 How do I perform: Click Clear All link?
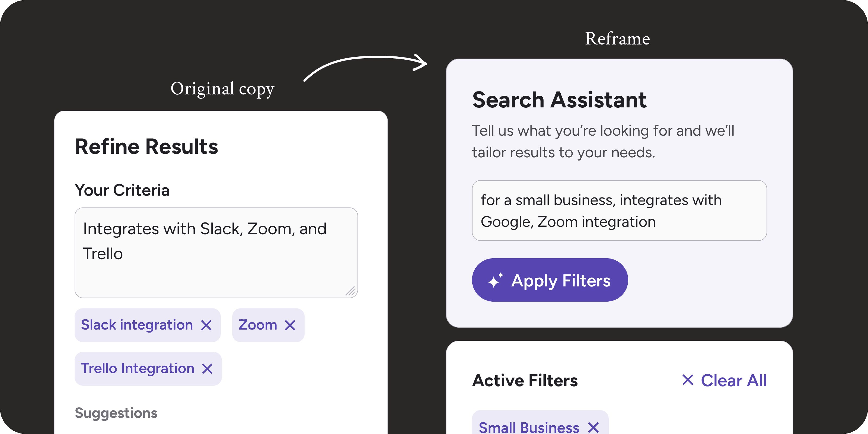724,380
